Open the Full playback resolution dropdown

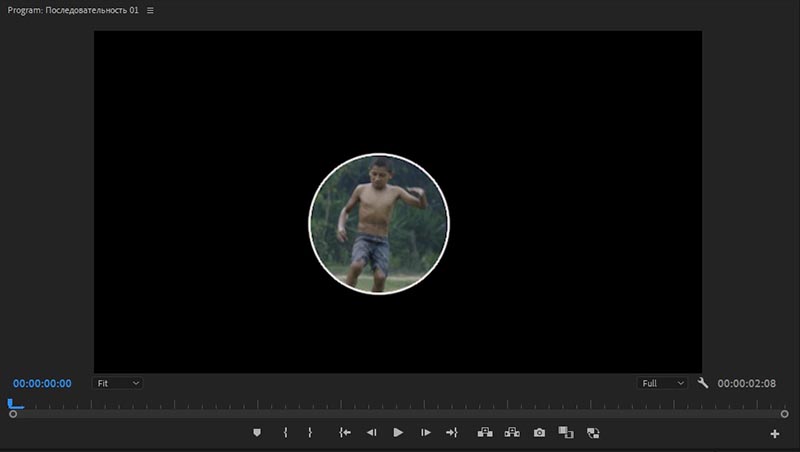point(663,383)
